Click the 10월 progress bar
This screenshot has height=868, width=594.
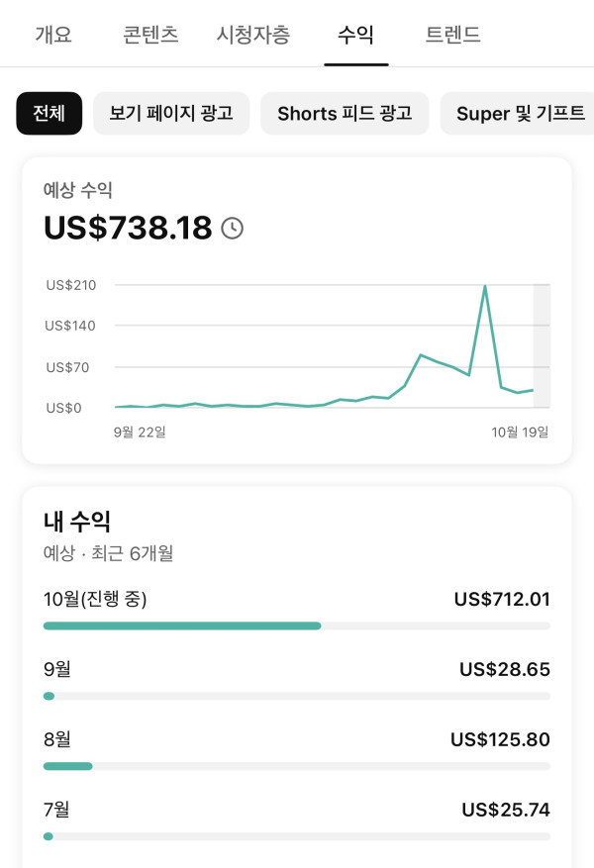click(297, 626)
